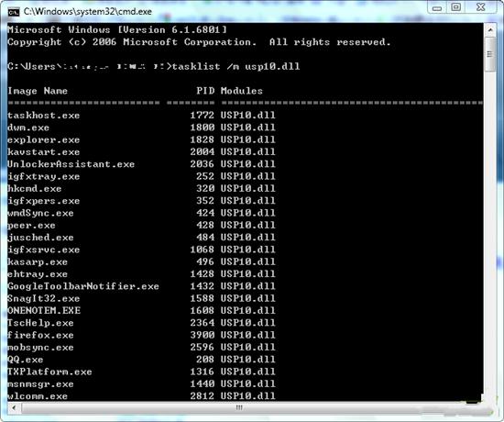
Task: Click the PID column header
Action: point(205,91)
